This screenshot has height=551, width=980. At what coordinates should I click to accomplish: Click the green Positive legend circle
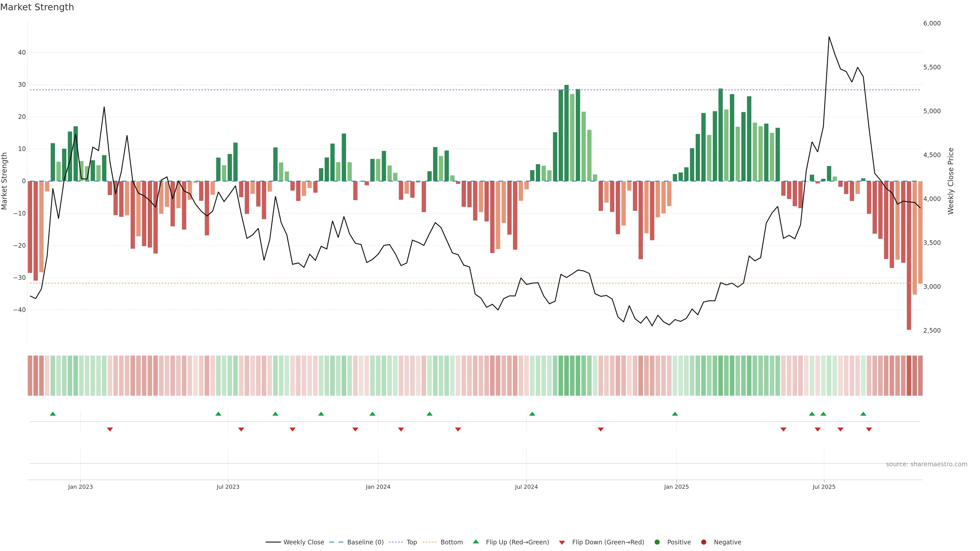(657, 542)
